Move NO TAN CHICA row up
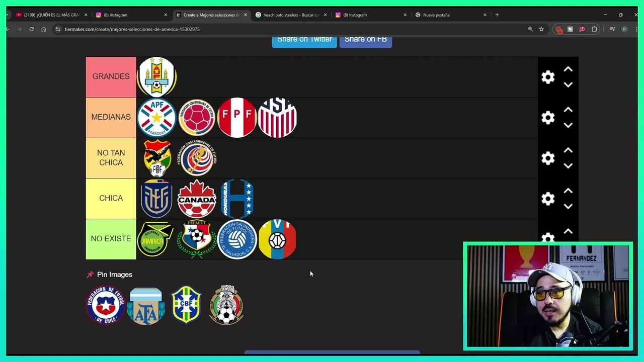644x362 pixels. (568, 150)
